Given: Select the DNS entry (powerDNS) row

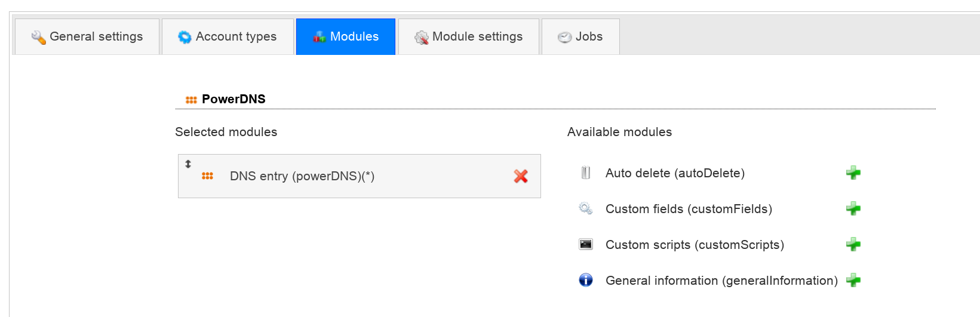Looking at the screenshot, I should 360,176.
